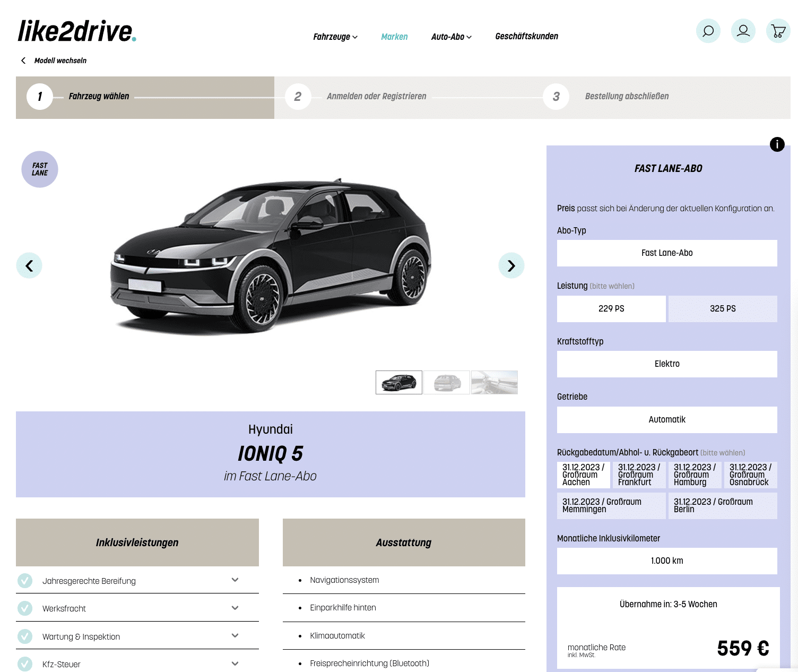Viewport: 798px width, 672px height.
Task: Click Fahrzeug wählen step label
Action: tap(99, 97)
